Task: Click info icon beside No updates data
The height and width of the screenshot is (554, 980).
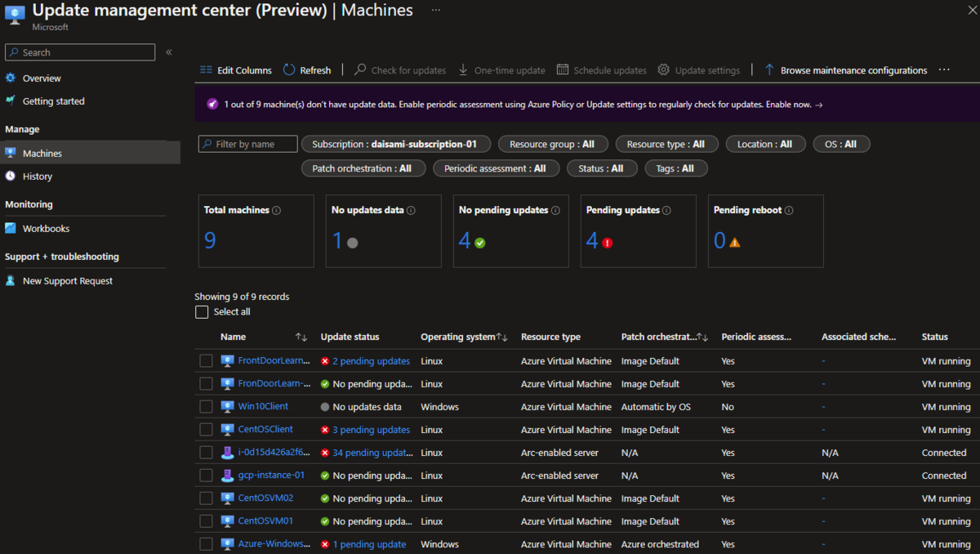Action: coord(411,210)
